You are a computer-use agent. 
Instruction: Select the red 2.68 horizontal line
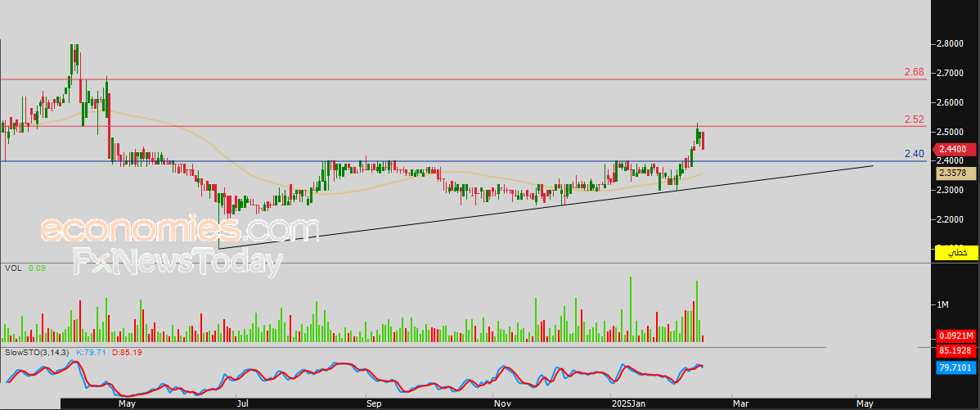[x=462, y=79]
